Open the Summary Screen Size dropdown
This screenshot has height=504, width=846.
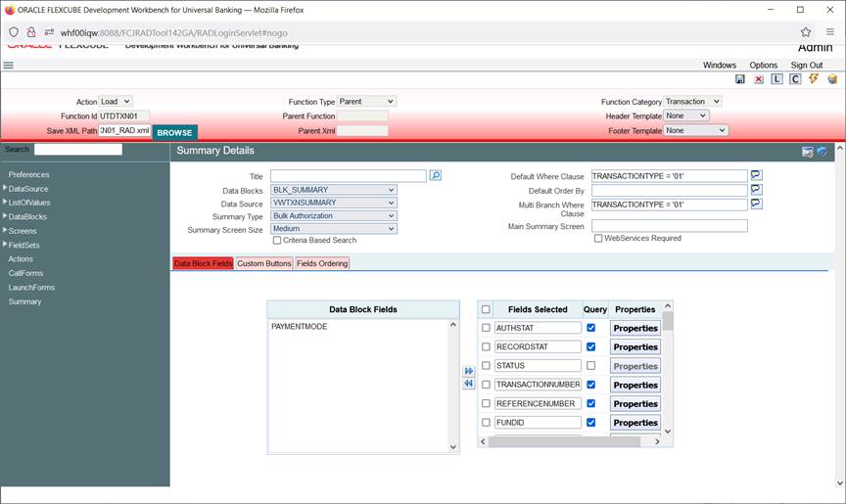tap(334, 229)
